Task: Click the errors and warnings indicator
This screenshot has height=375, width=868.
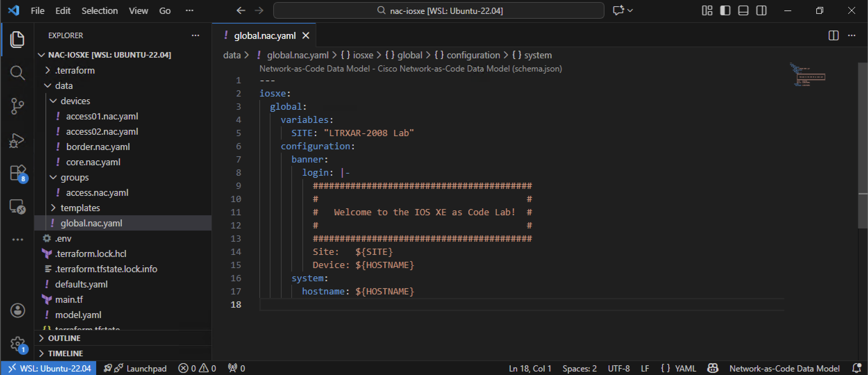Action: 197,368
